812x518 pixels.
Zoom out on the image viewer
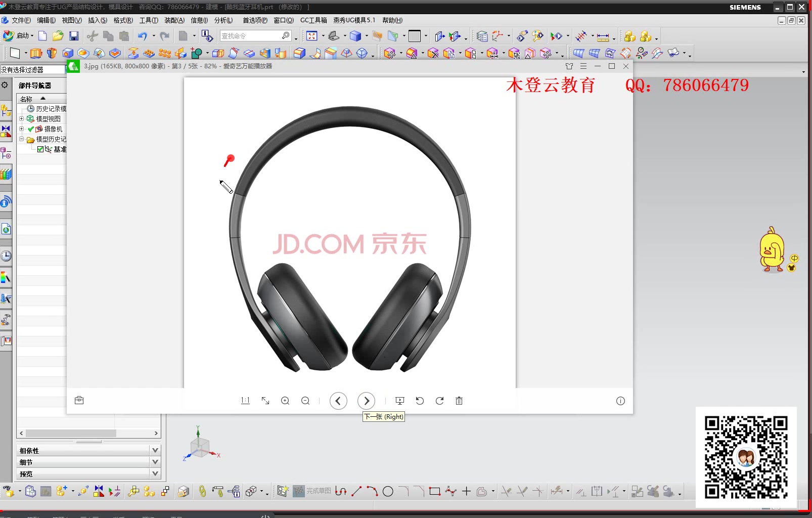pyautogui.click(x=305, y=401)
